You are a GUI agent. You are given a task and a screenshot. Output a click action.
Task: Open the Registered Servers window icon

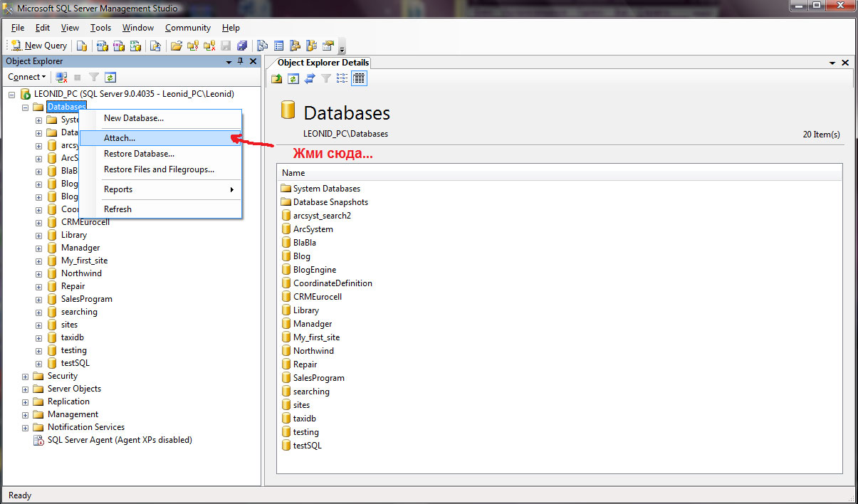pyautogui.click(x=262, y=46)
